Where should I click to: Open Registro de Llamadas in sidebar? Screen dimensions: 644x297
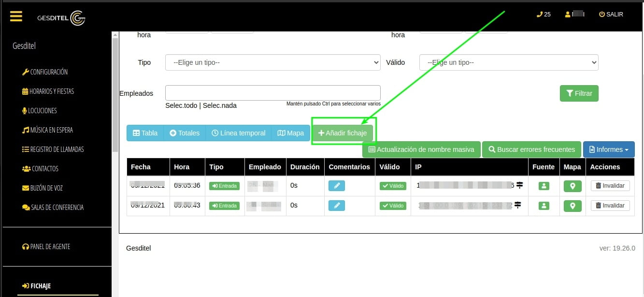[x=53, y=149]
